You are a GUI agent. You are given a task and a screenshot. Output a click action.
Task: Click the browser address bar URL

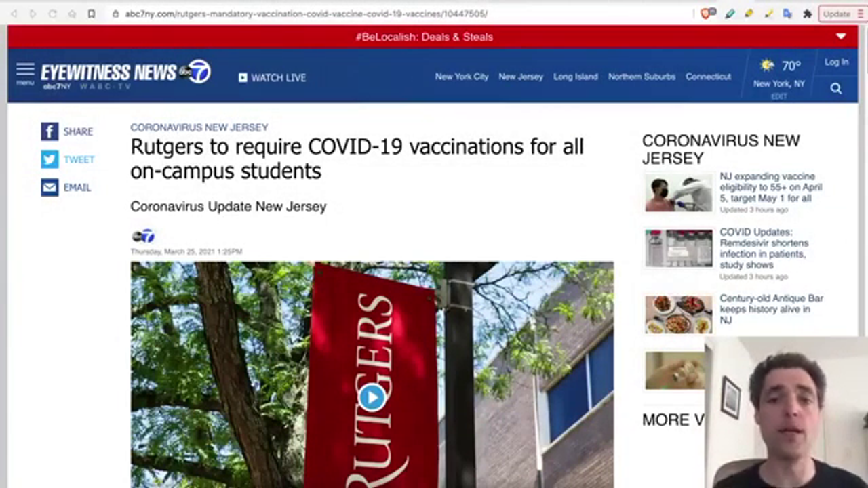click(x=306, y=14)
